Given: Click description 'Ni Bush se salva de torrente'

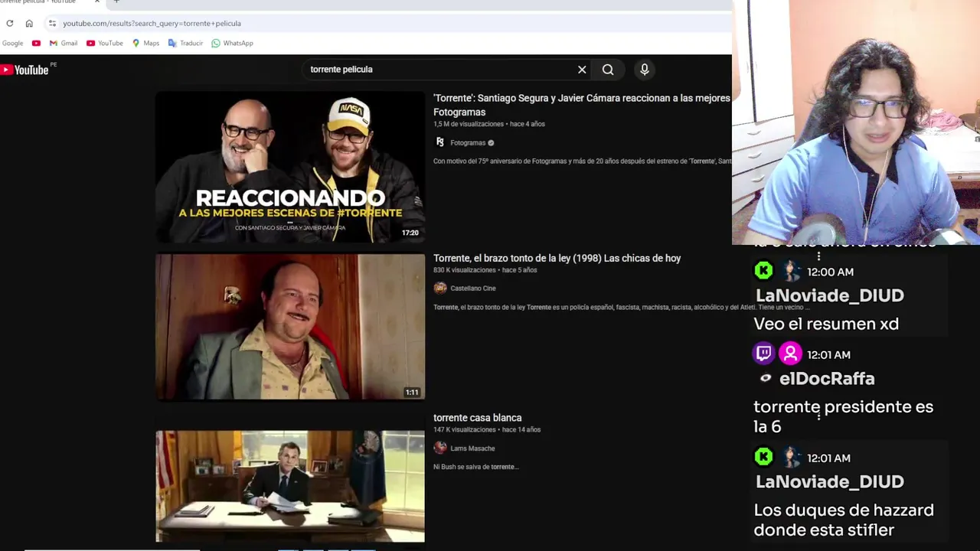Looking at the screenshot, I should (x=476, y=467).
